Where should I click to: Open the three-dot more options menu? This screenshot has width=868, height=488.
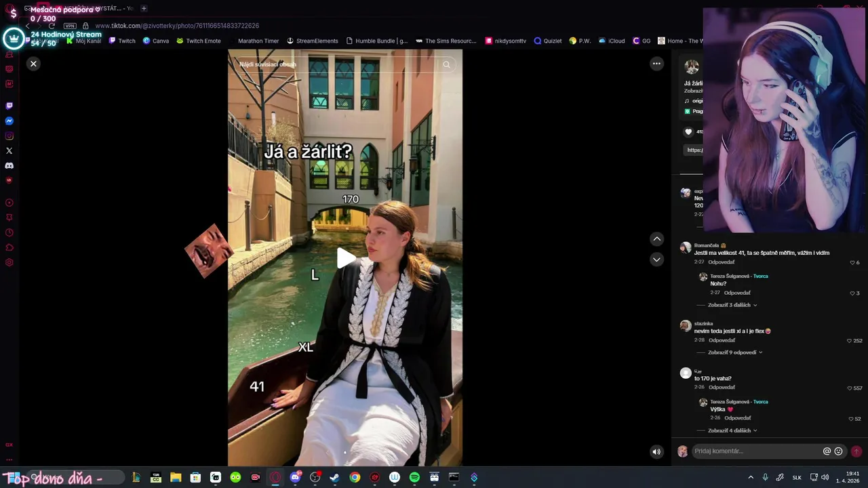click(656, 64)
